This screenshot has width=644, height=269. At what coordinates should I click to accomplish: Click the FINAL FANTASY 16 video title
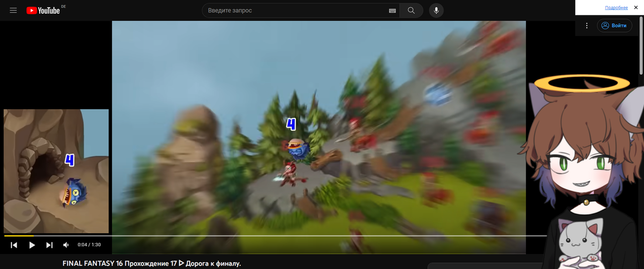[x=151, y=263]
